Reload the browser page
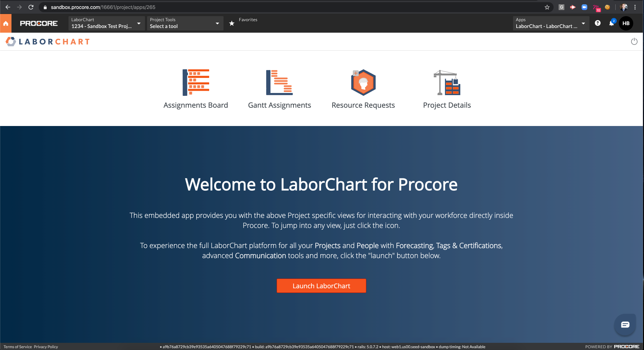 pyautogui.click(x=31, y=7)
